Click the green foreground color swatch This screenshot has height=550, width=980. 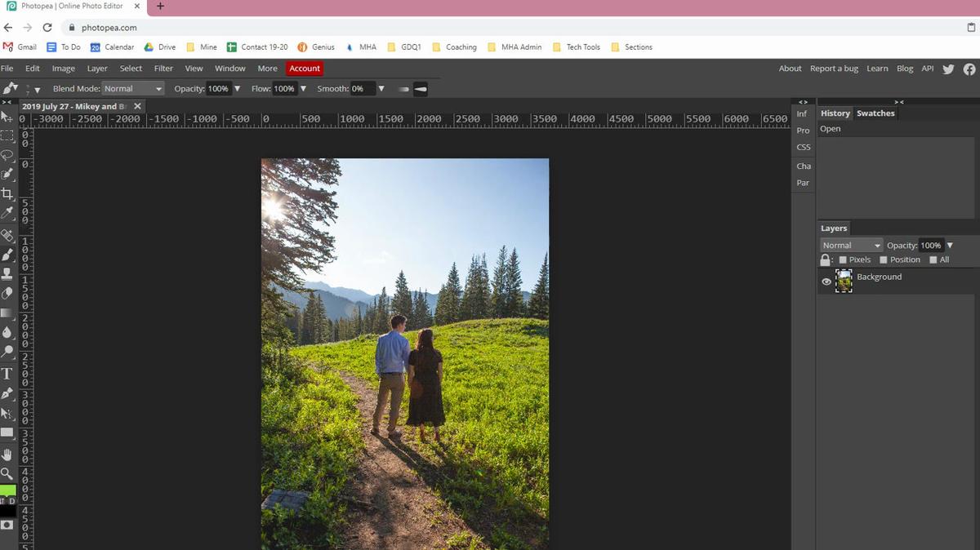[7, 490]
